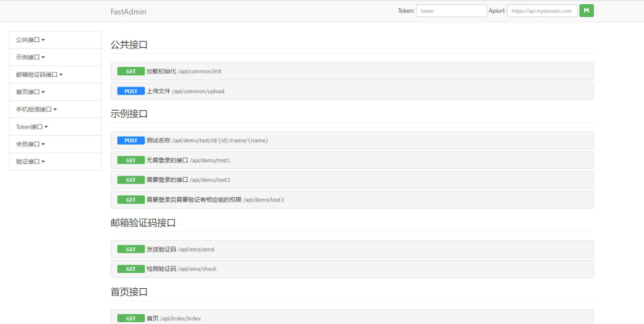Screen dimensions: 644x324
Task: Open the 邮箱验证码接口 sidebar dropdown
Action: [39, 75]
